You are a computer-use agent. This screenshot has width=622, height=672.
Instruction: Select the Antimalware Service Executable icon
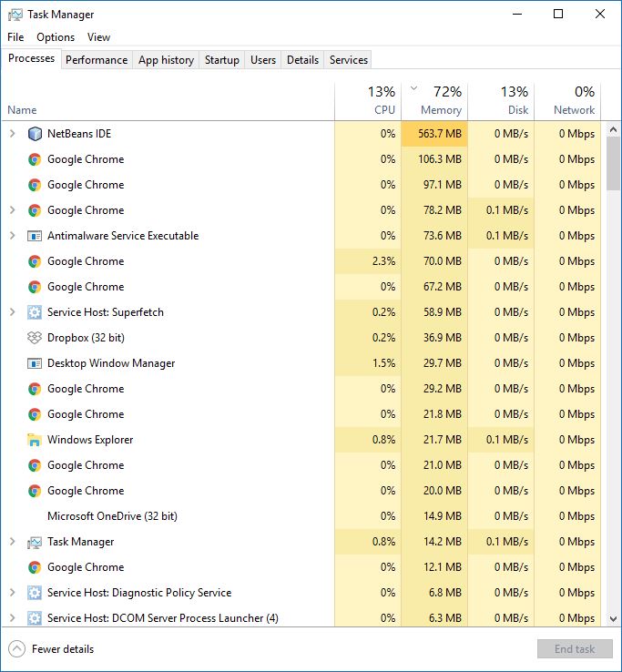click(35, 236)
